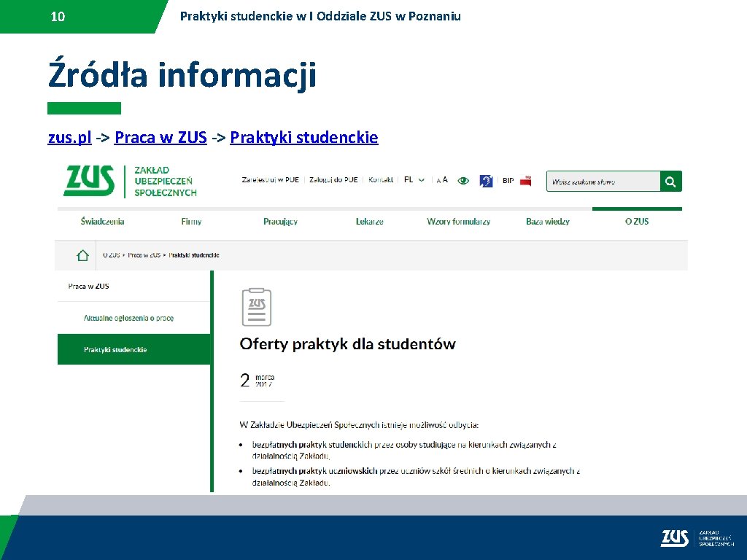Image resolution: width=747 pixels, height=560 pixels.
Task: Click the slide header about Oddział ZUS Poznań
Action: tap(320, 16)
